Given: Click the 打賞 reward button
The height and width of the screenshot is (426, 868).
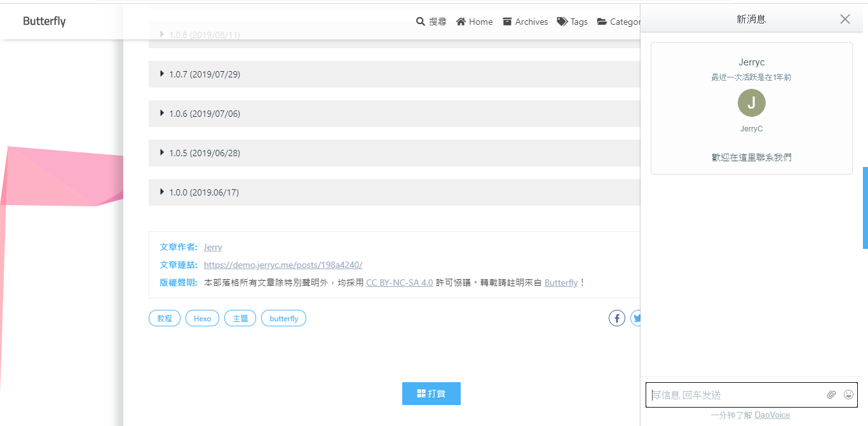Looking at the screenshot, I should click(431, 394).
